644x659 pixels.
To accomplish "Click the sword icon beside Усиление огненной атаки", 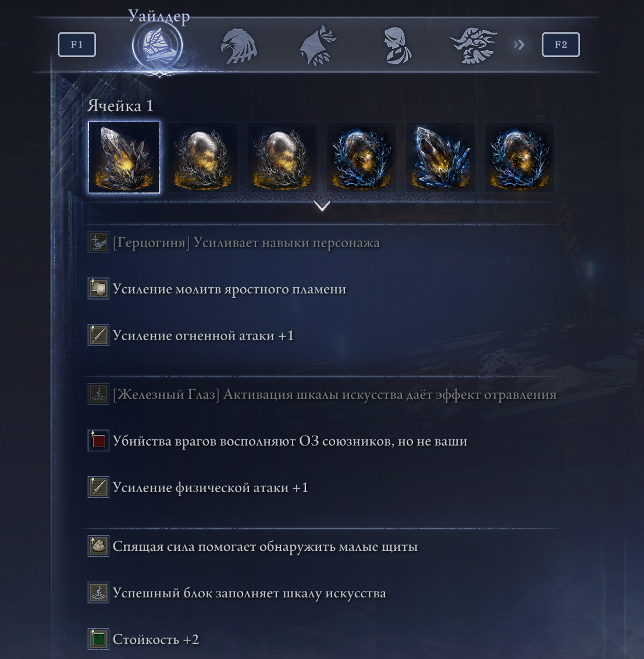I will click(98, 335).
